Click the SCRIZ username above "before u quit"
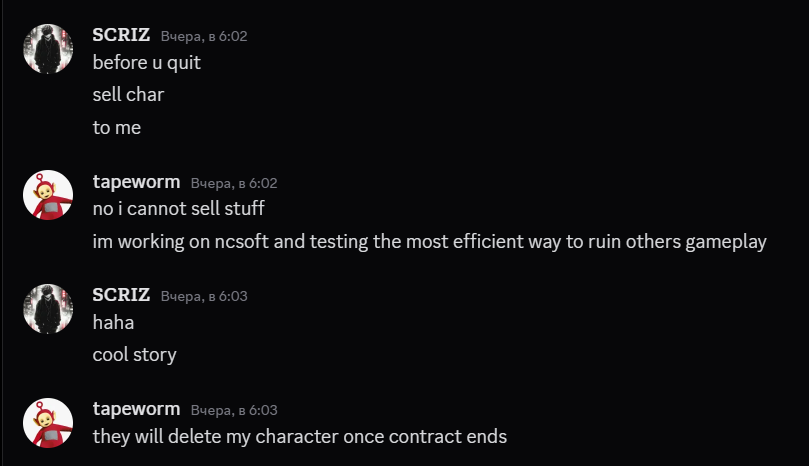Image resolution: width=809 pixels, height=466 pixels. [x=121, y=35]
